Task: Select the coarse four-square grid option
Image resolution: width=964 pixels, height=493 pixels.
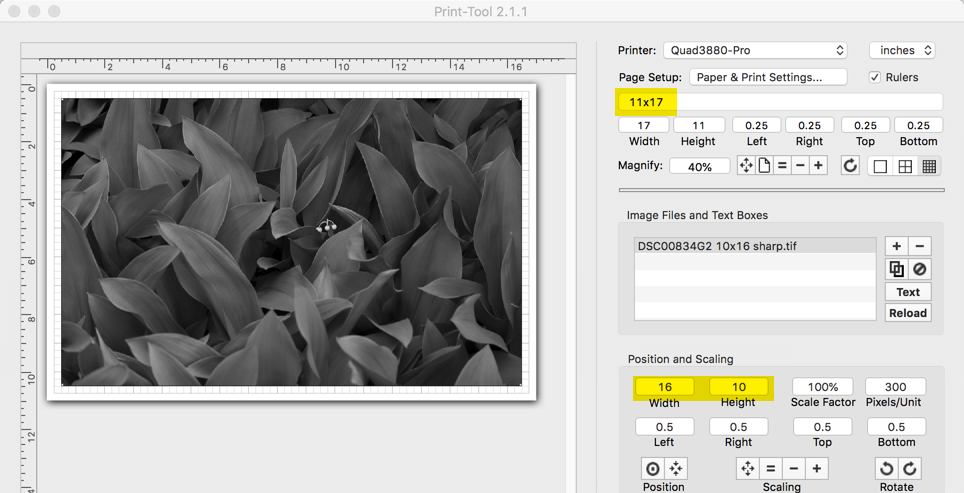Action: pyautogui.click(x=905, y=166)
